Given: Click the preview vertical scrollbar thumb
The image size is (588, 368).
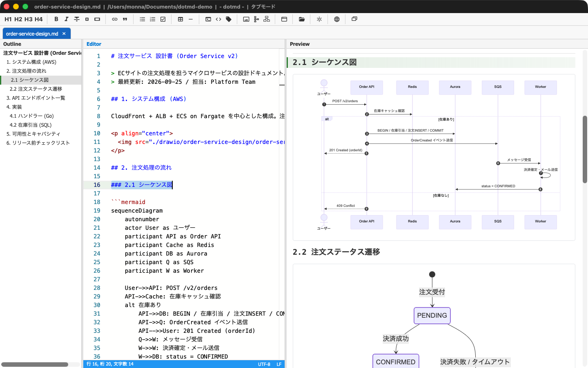Looking at the screenshot, I should coord(585,149).
